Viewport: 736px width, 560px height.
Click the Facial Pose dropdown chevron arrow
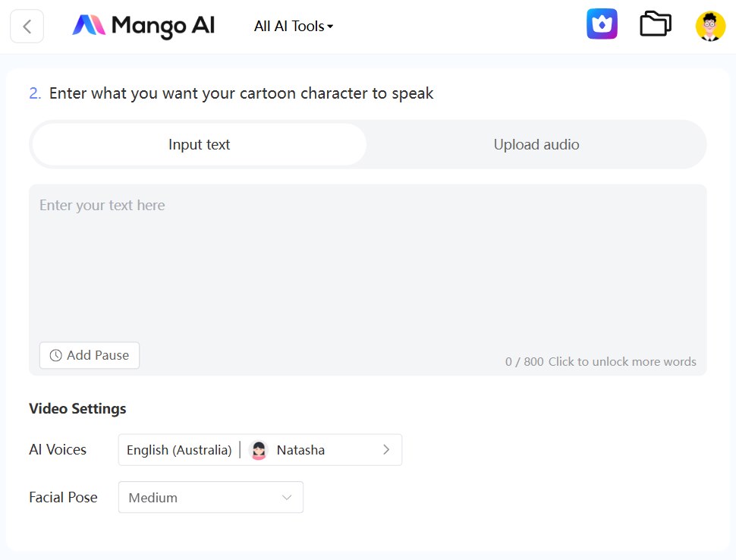click(287, 498)
